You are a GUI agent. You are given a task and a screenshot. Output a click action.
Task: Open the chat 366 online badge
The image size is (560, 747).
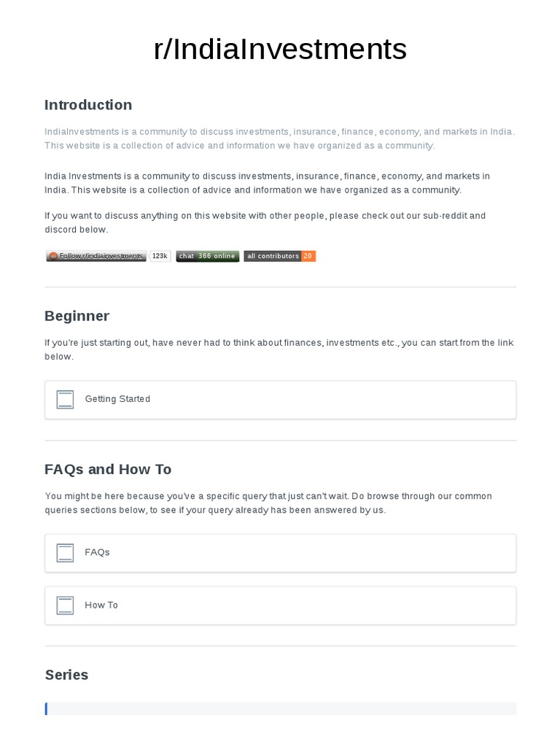coord(208,256)
